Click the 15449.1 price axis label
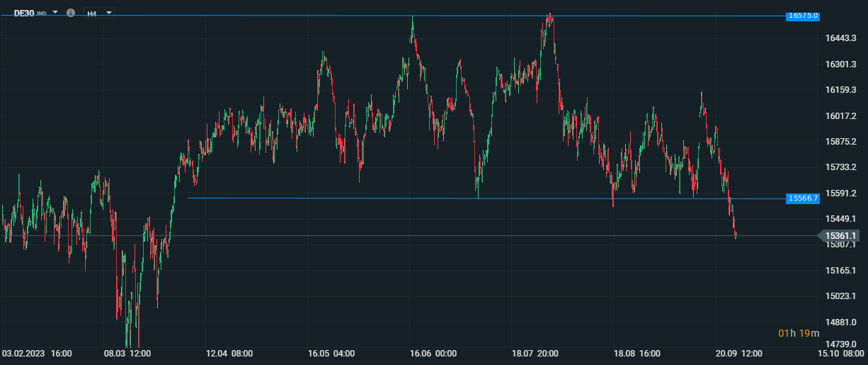The image size is (868, 365). (842, 218)
